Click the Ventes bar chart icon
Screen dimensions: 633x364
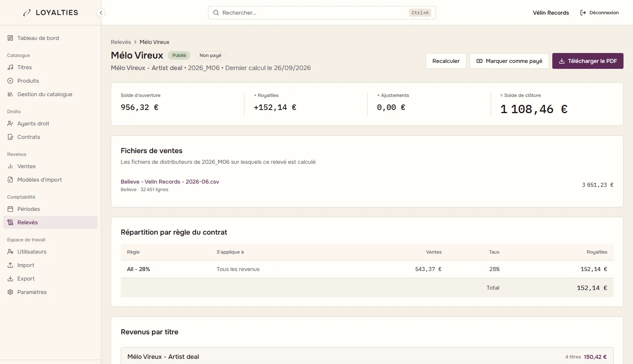tap(10, 166)
